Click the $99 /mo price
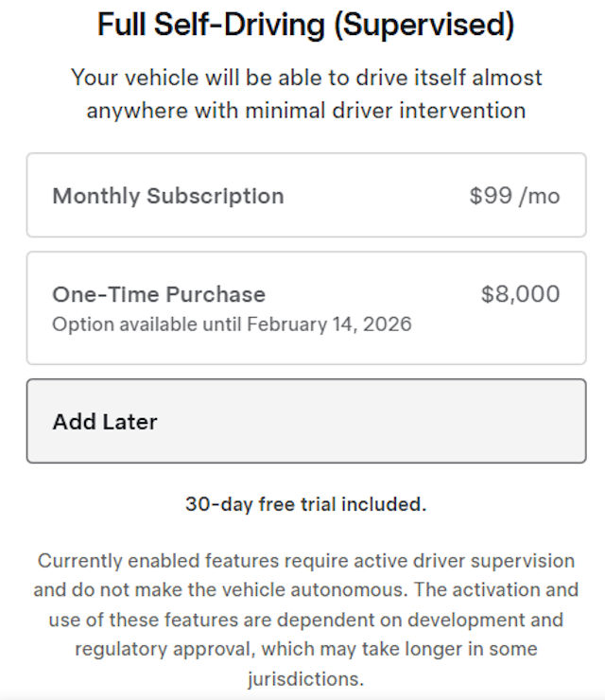Viewport: 605px width, 700px height. 514,196
